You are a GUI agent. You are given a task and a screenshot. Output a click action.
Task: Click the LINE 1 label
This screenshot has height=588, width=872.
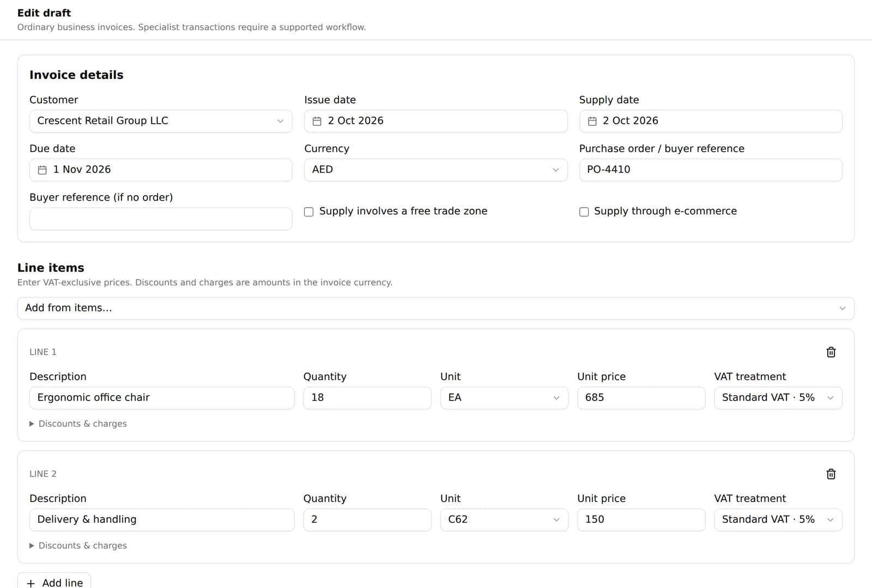click(x=43, y=352)
